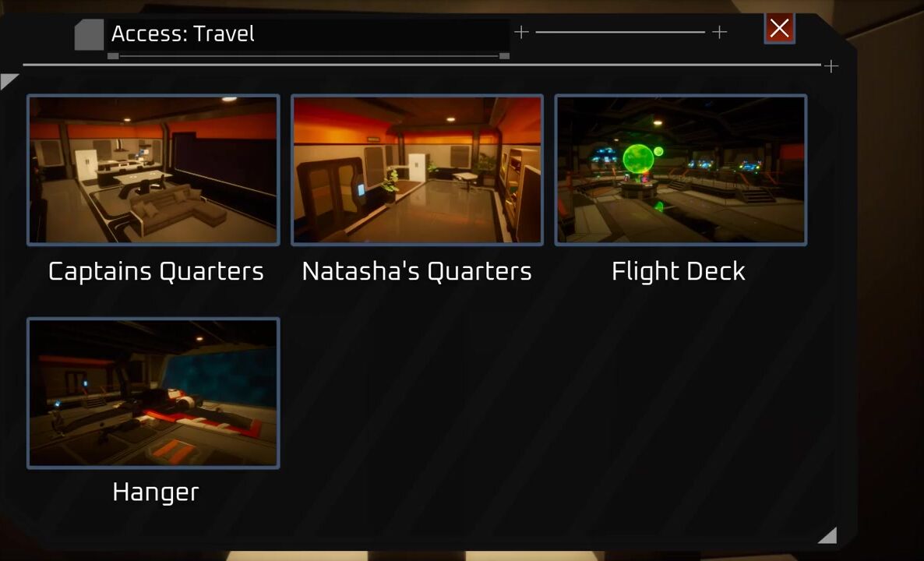Screen dimensions: 924x561
Task: Open Natasha's Quarters room preview
Action: pos(418,170)
